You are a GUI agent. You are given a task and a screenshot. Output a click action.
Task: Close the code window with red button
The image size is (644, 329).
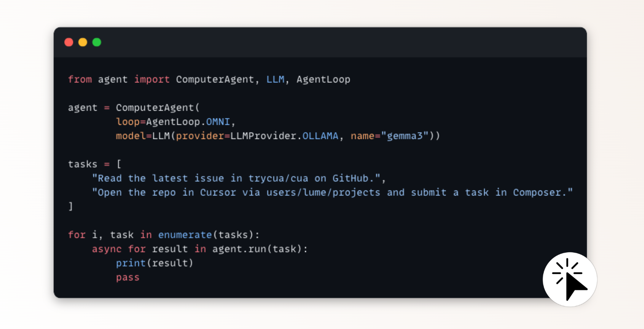(69, 42)
